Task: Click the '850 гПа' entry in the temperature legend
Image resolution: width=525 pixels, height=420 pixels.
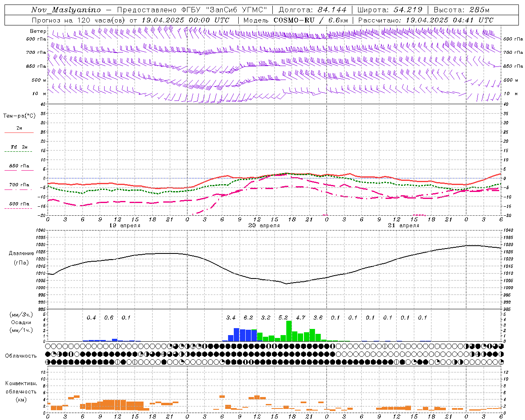Action: click(x=19, y=166)
